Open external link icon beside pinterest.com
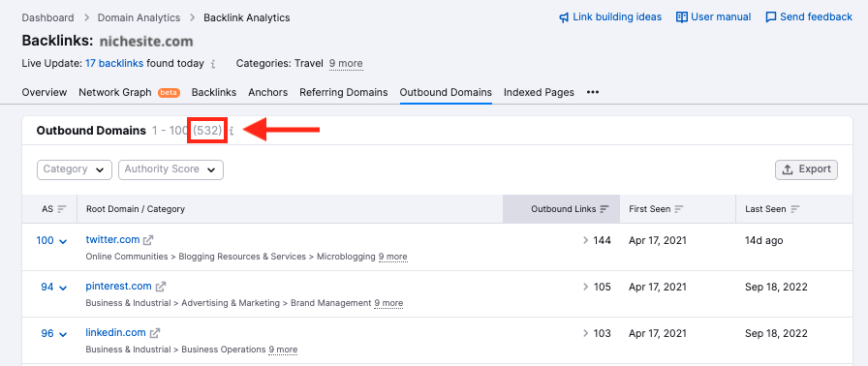Screen dimensions: 868x366 click(x=161, y=287)
